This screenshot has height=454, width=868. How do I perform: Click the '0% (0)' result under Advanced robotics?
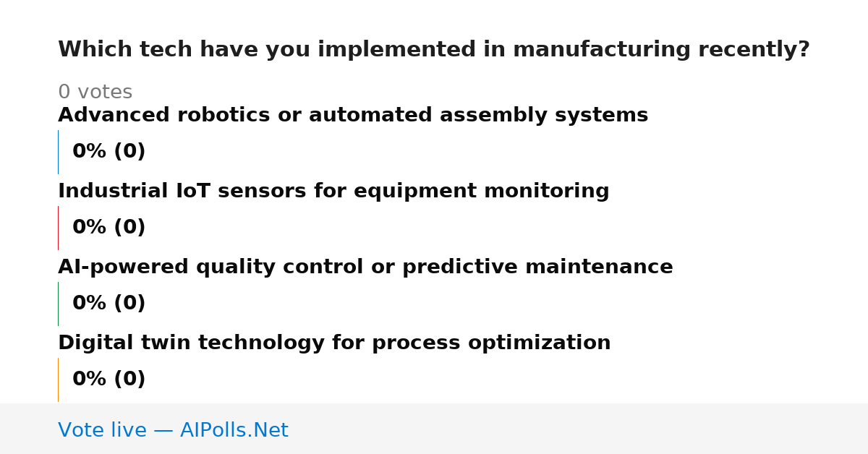click(109, 152)
